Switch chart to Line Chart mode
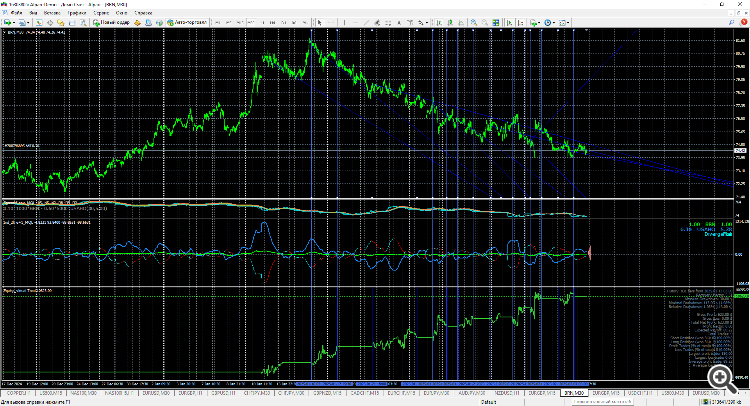This screenshot has width=750, height=406. [x=461, y=22]
